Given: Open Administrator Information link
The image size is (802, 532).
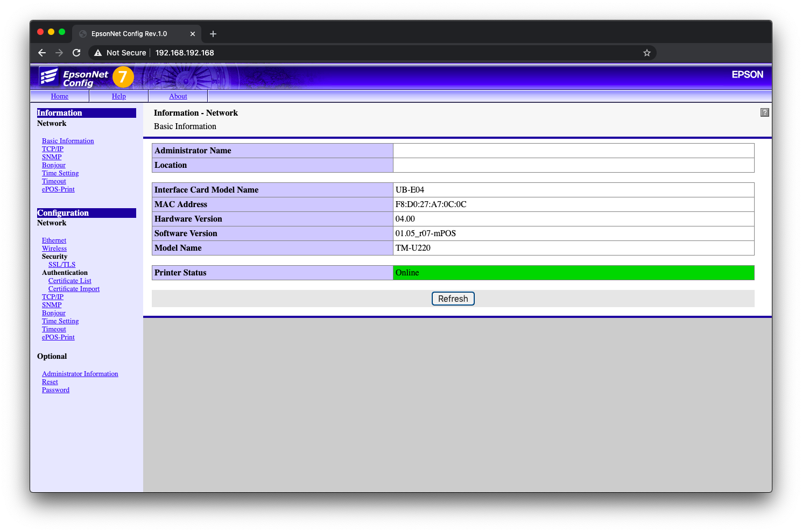Looking at the screenshot, I should point(80,374).
